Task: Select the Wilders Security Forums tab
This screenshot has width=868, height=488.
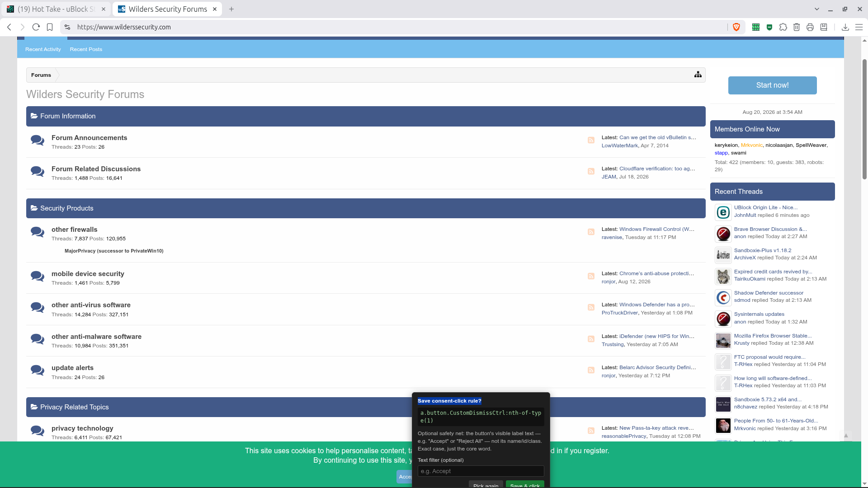Action: (x=167, y=9)
